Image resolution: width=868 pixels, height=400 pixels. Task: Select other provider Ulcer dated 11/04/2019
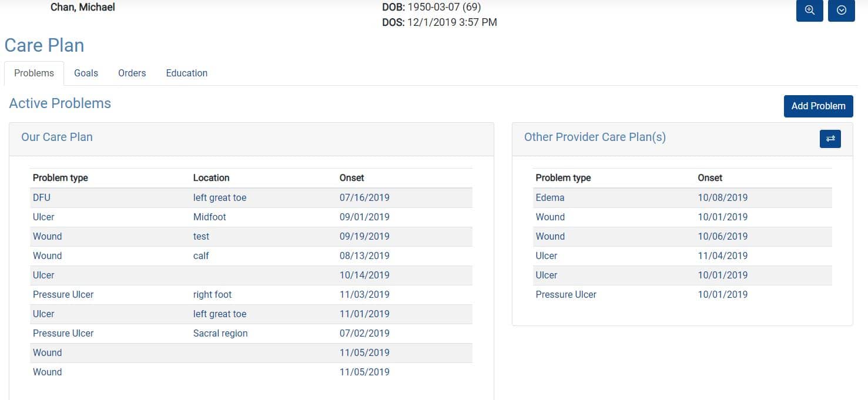pos(682,256)
